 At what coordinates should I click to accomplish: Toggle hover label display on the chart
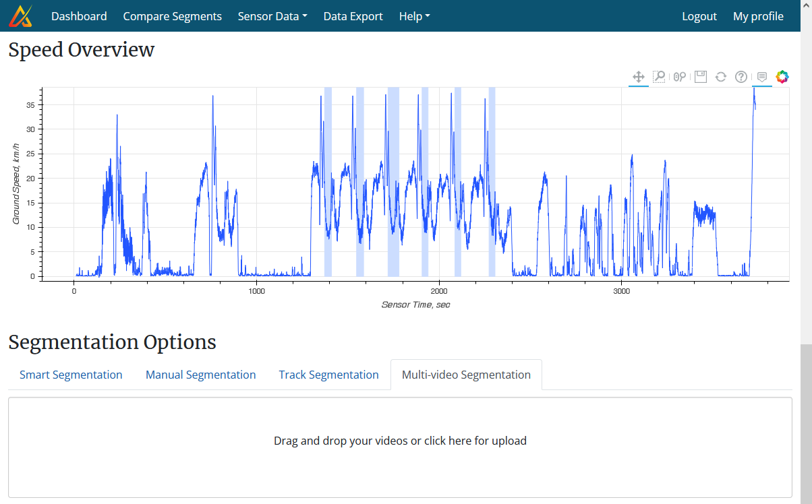coord(761,76)
